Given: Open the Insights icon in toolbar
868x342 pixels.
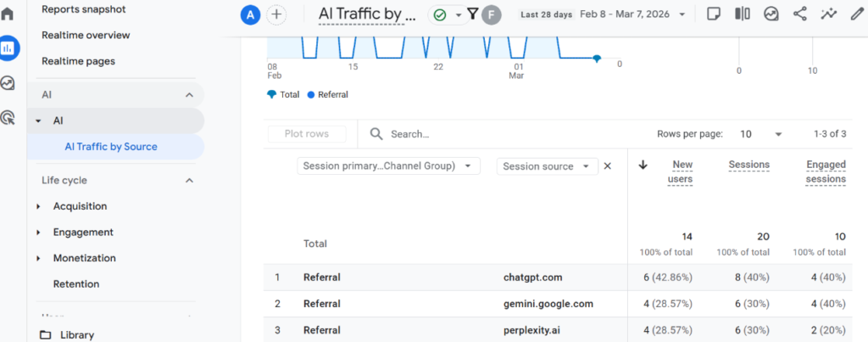Looking at the screenshot, I should tap(829, 14).
